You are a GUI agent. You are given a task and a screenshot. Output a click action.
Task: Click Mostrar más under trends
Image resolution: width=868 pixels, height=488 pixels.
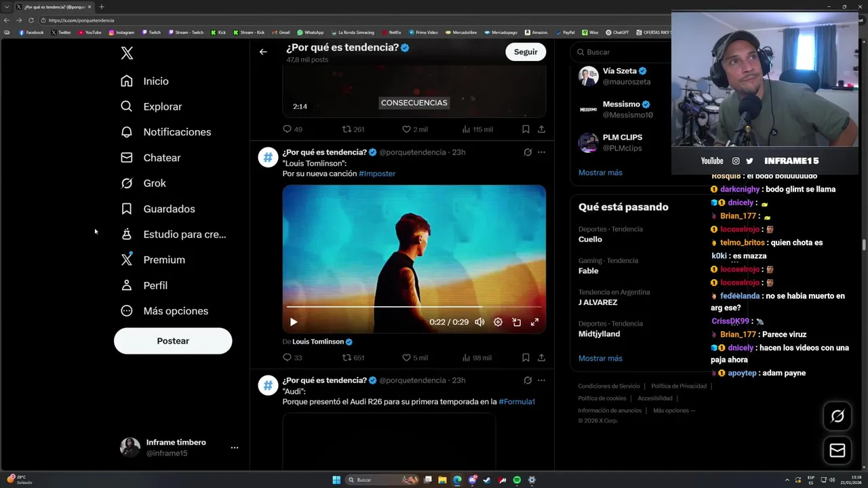(x=600, y=359)
